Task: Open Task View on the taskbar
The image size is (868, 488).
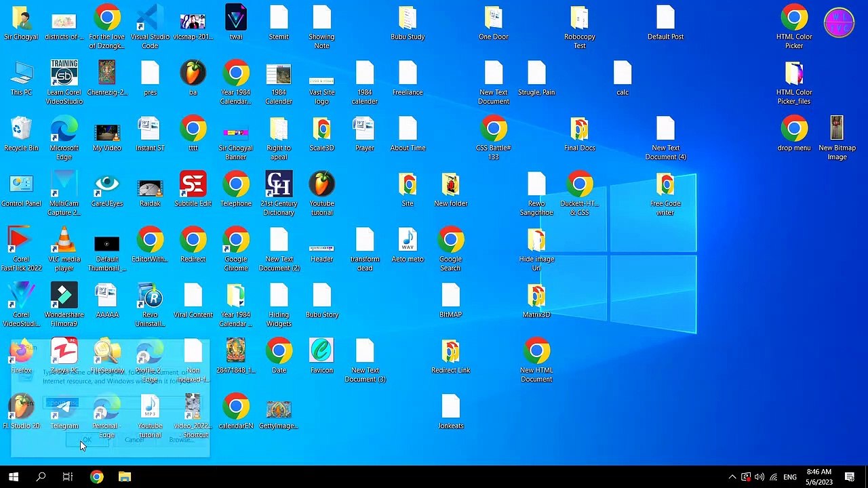Action: [x=68, y=477]
